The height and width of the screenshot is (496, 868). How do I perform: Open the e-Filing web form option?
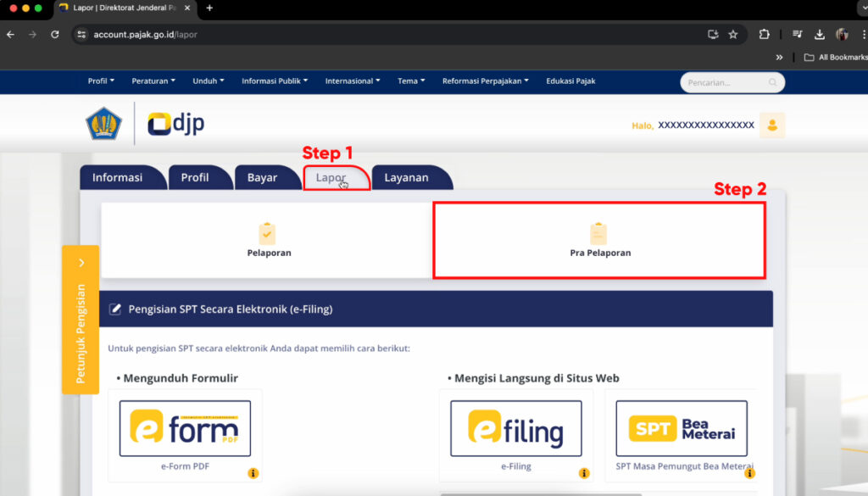click(x=515, y=429)
